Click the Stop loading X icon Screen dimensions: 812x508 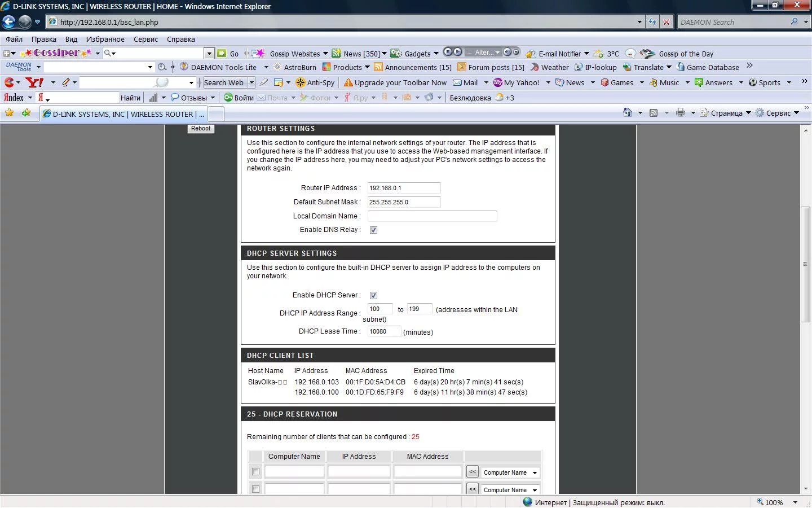tap(667, 22)
